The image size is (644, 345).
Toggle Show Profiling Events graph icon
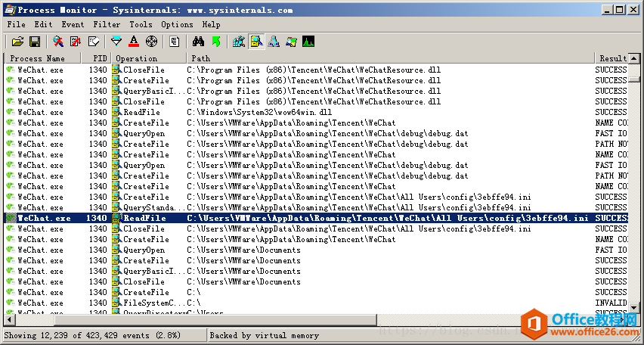[x=308, y=41]
